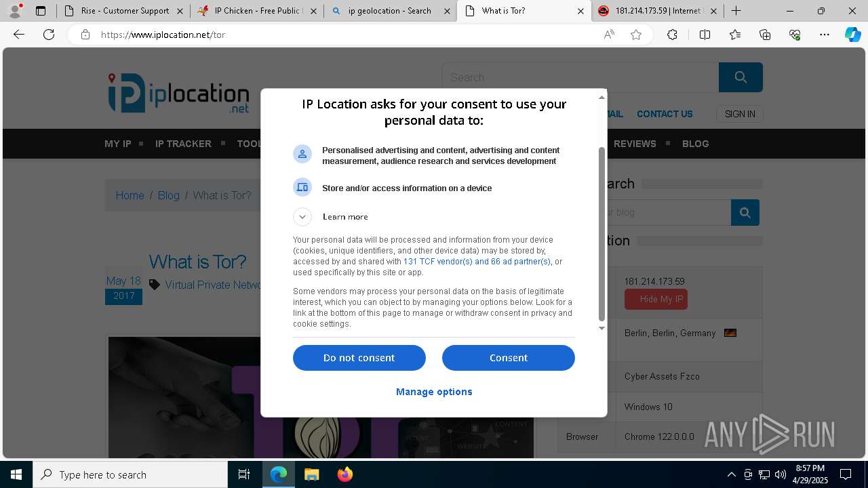View site information lock icon
The height and width of the screenshot is (488, 868).
(85, 35)
